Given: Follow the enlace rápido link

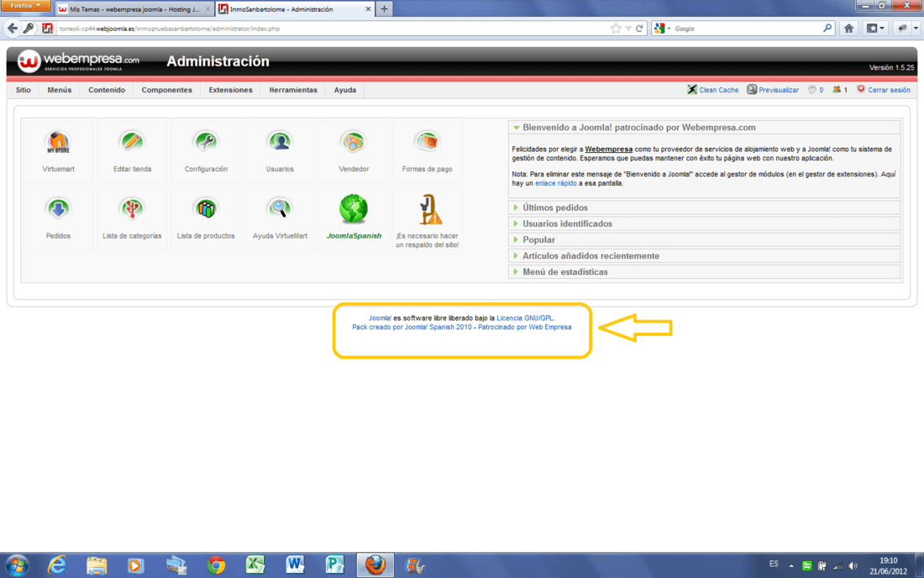Looking at the screenshot, I should pos(556,183).
